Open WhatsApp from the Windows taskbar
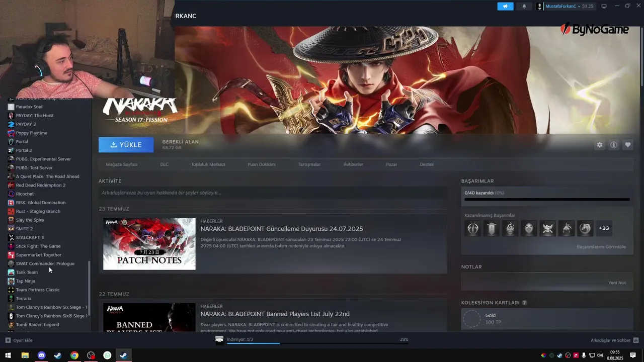 pos(107,355)
